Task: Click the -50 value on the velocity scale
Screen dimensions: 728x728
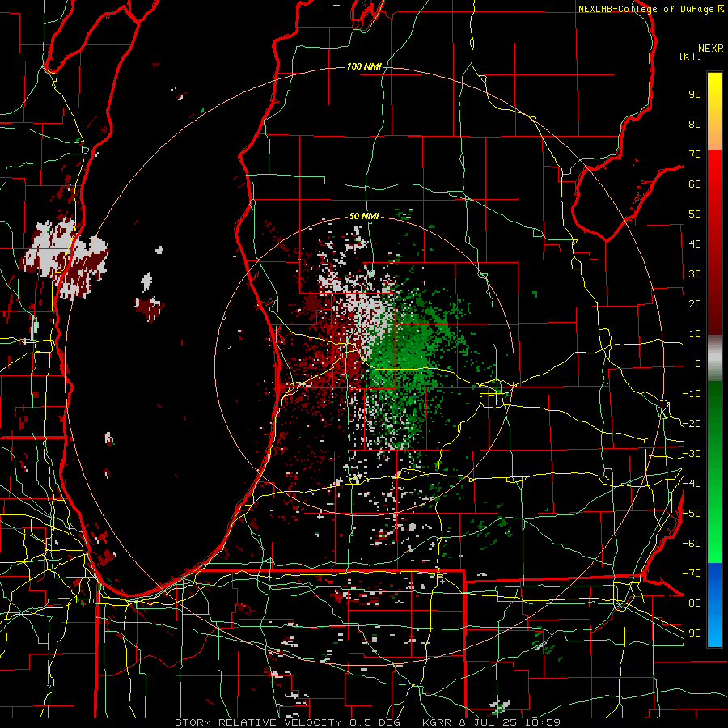Action: (x=692, y=514)
